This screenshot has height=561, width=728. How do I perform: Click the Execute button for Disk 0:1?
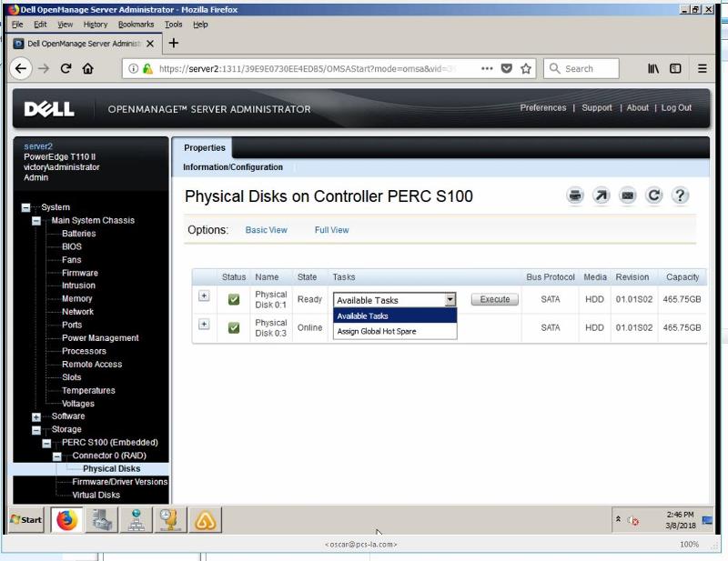point(494,299)
